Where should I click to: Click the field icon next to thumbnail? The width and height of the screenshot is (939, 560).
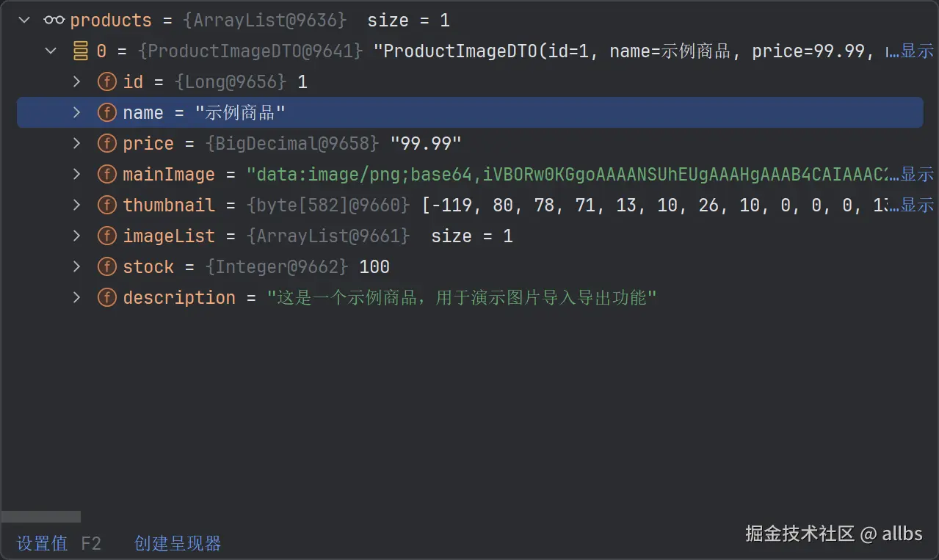pos(106,205)
